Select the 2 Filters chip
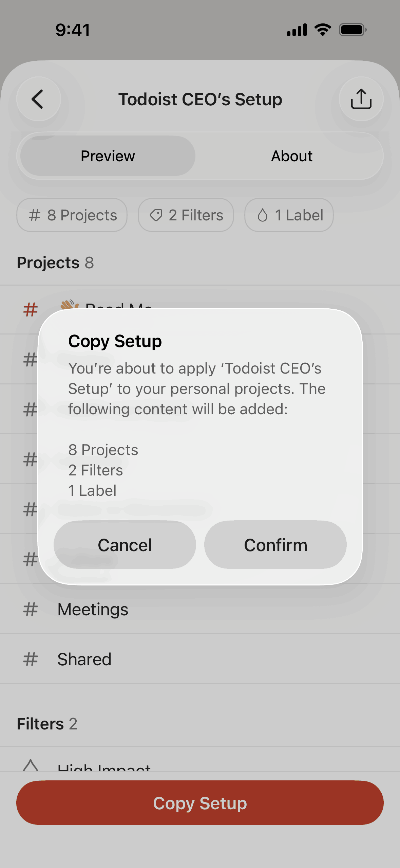This screenshot has width=400, height=868. point(186,215)
